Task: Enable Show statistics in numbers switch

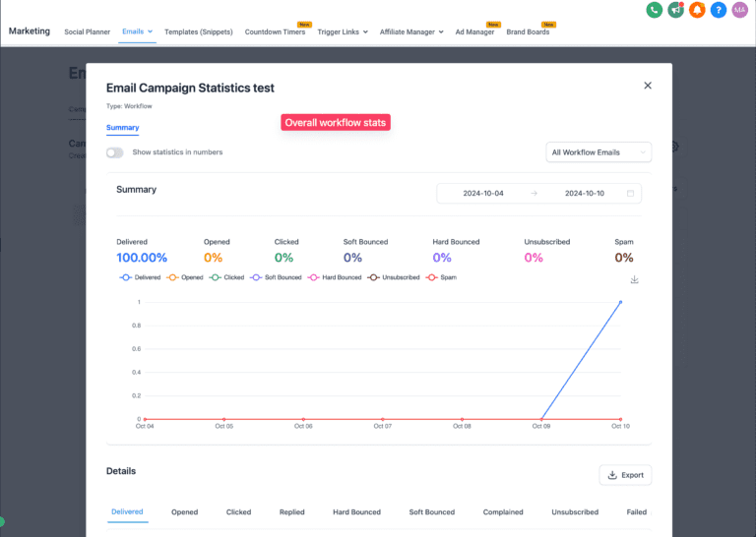Action: [115, 152]
